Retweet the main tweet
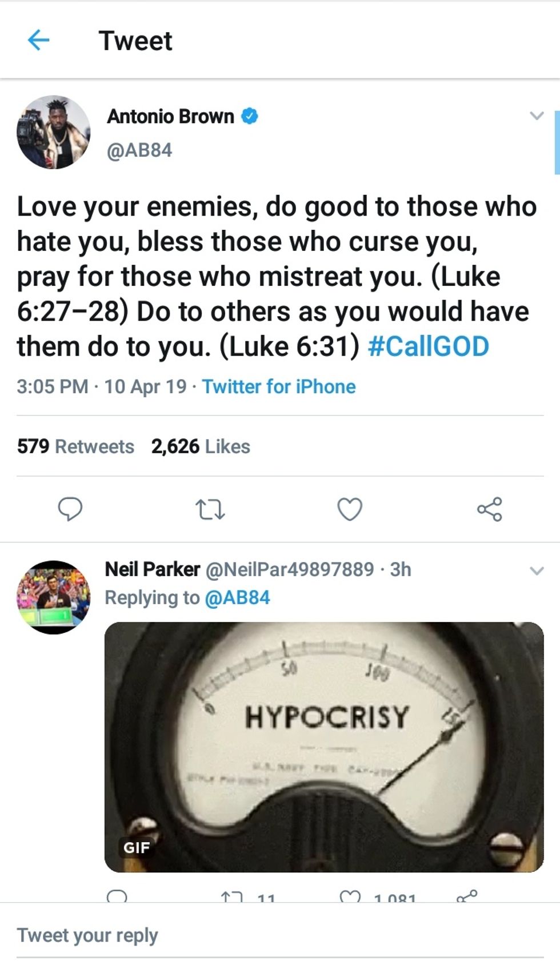 click(210, 509)
